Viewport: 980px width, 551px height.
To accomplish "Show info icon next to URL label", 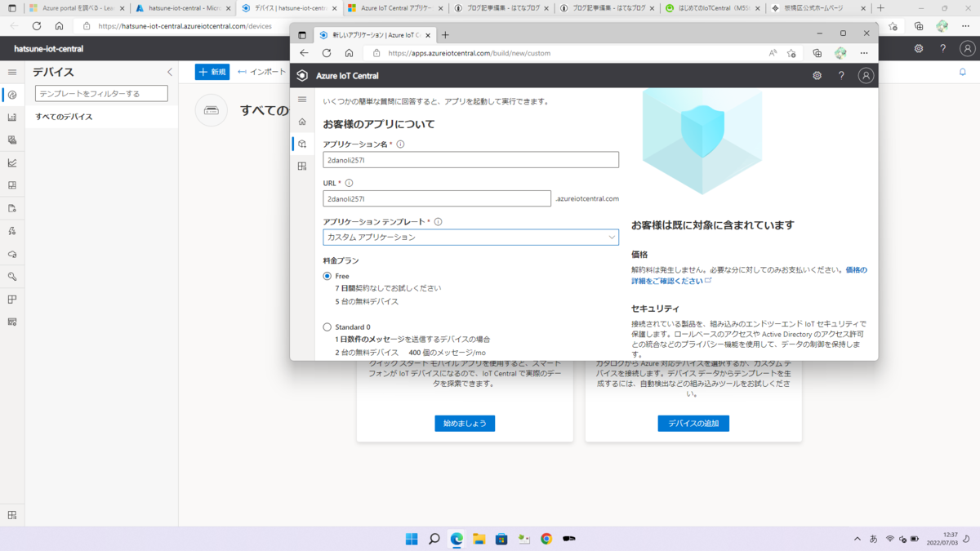I will point(349,184).
